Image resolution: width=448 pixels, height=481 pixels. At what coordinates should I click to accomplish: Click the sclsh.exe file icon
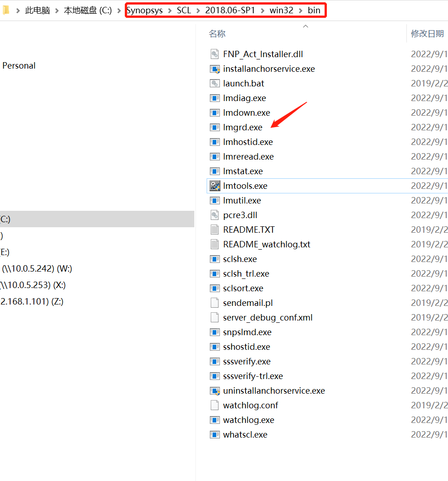coord(215,259)
